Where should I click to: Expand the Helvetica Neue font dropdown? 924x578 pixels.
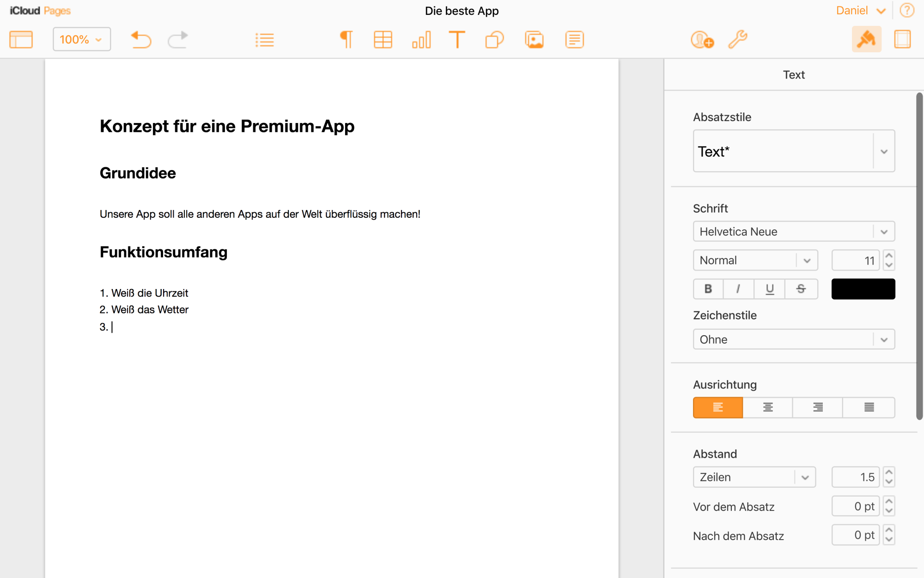[x=883, y=232]
